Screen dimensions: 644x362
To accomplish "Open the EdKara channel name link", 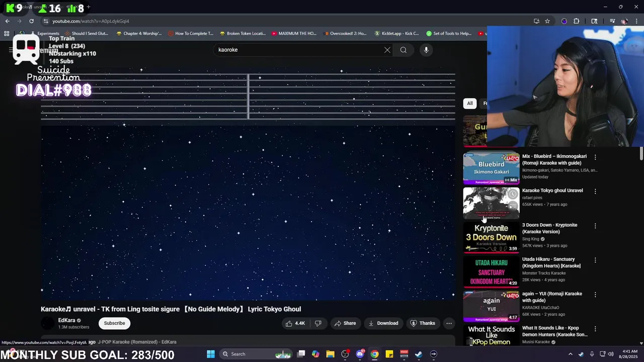I will click(66, 320).
